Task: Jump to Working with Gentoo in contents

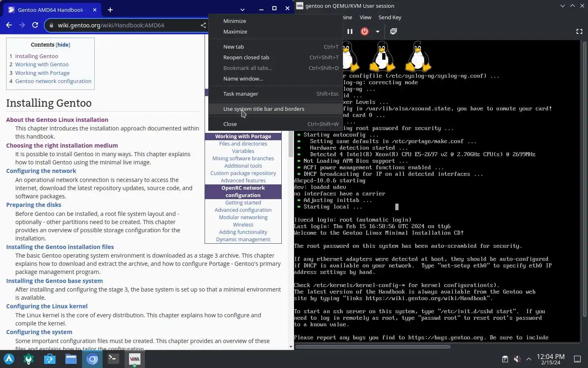Action: point(42,64)
